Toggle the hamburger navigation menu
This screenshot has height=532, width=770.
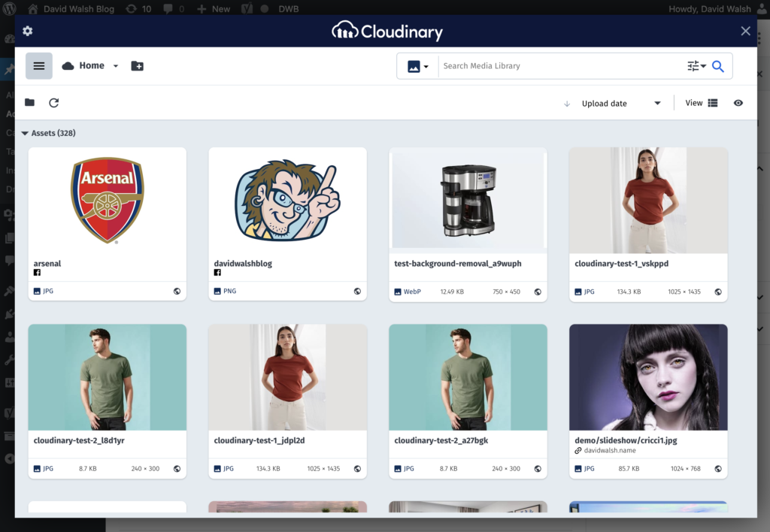pos(39,66)
